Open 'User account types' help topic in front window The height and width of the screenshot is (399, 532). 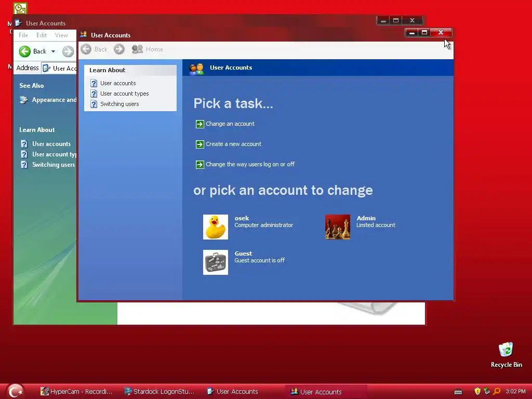coord(124,94)
